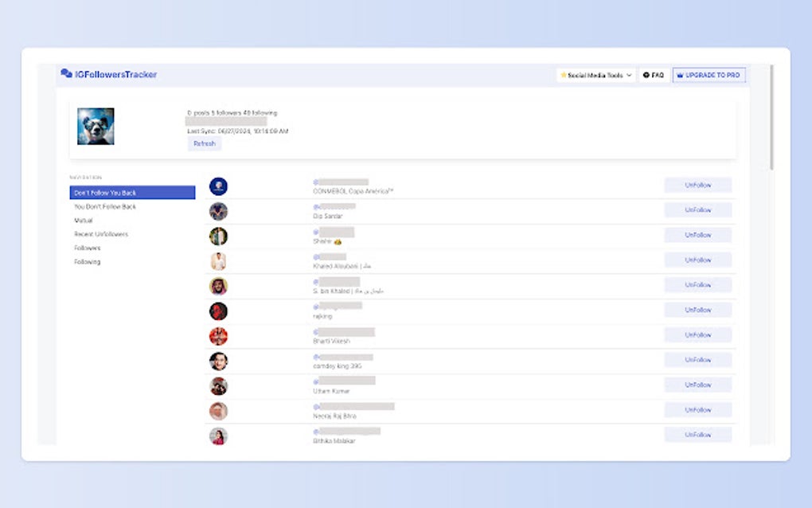Click the panda profile thumbnail at the top
This screenshot has height=508, width=812.
(x=96, y=124)
